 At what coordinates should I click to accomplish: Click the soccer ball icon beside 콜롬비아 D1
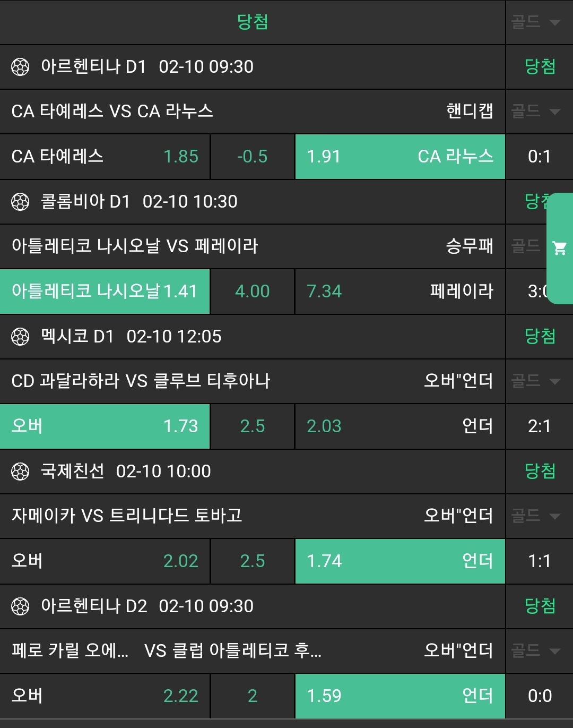[x=20, y=202]
